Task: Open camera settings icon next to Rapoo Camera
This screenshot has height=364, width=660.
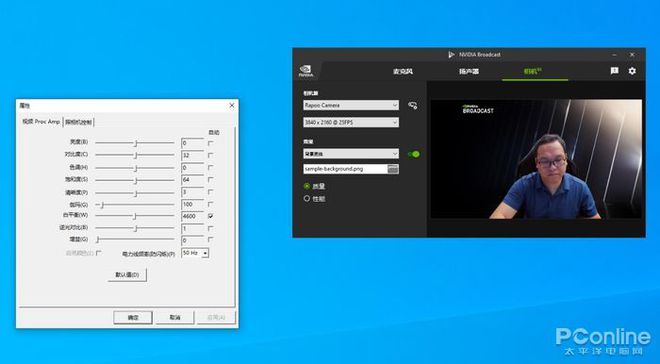Action: (413, 105)
